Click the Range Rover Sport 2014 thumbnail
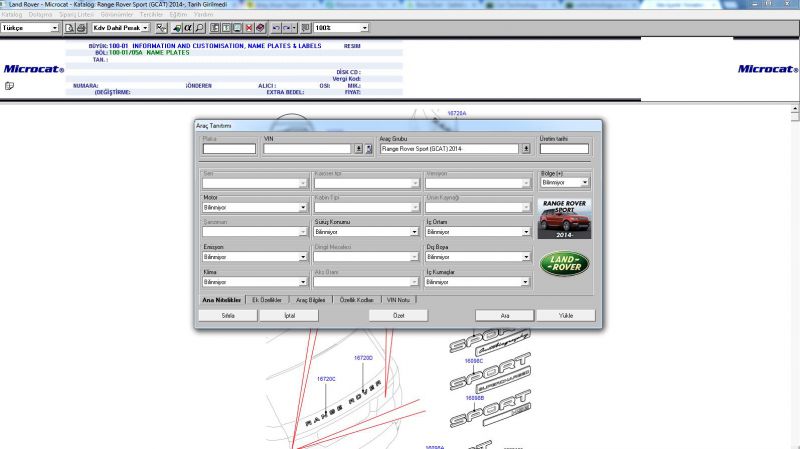The image size is (800, 449). coord(564,219)
